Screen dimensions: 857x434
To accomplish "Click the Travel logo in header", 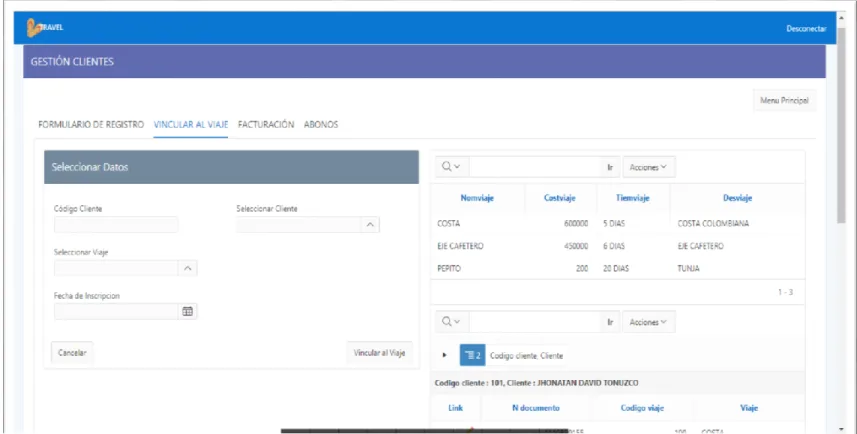I will [x=45, y=27].
